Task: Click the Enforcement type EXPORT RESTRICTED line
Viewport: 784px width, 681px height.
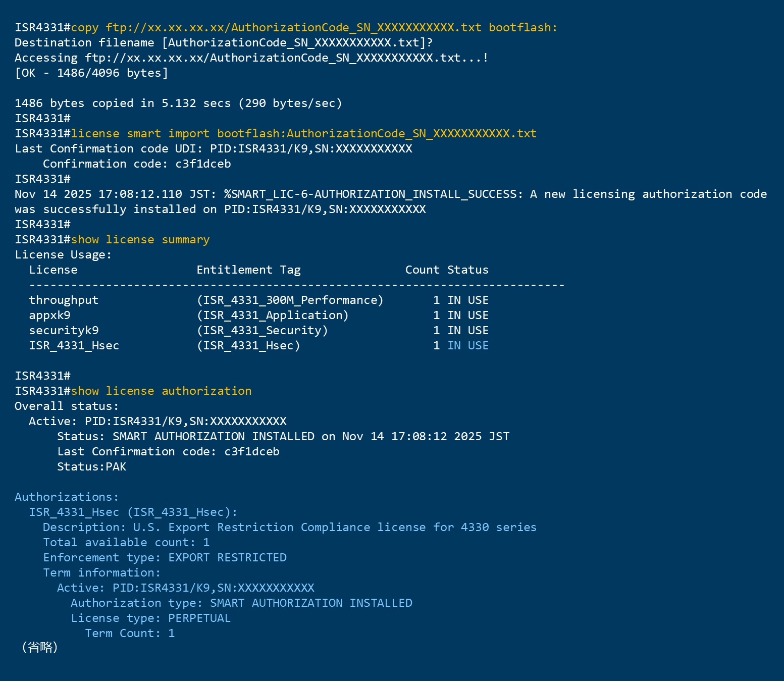Action: coord(165,557)
